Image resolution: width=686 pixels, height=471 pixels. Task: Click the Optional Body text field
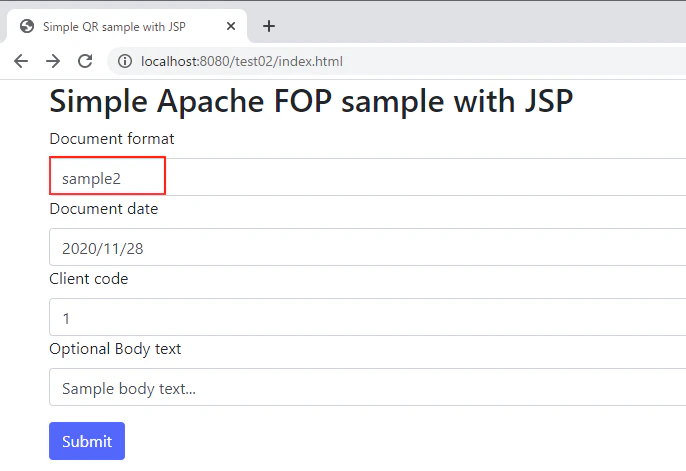[x=368, y=387]
